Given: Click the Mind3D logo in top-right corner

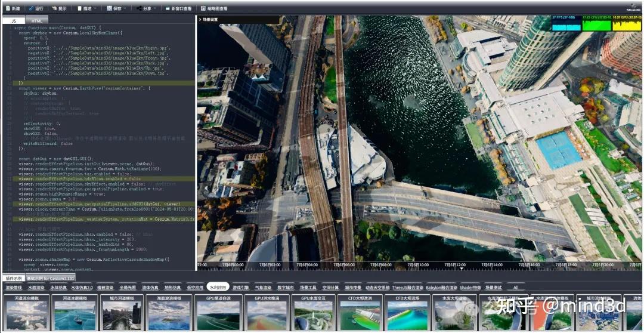Looking at the screenshot, I should click(x=633, y=8).
